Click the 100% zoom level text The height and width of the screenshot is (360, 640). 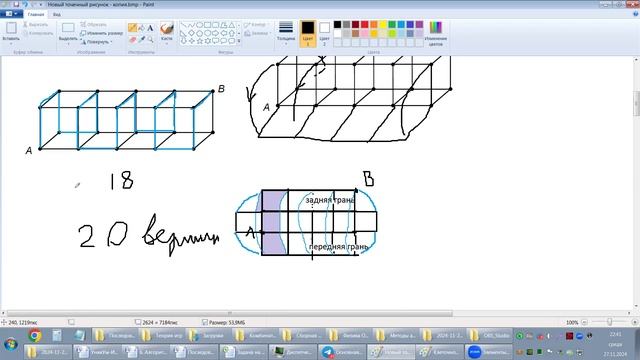572,322
